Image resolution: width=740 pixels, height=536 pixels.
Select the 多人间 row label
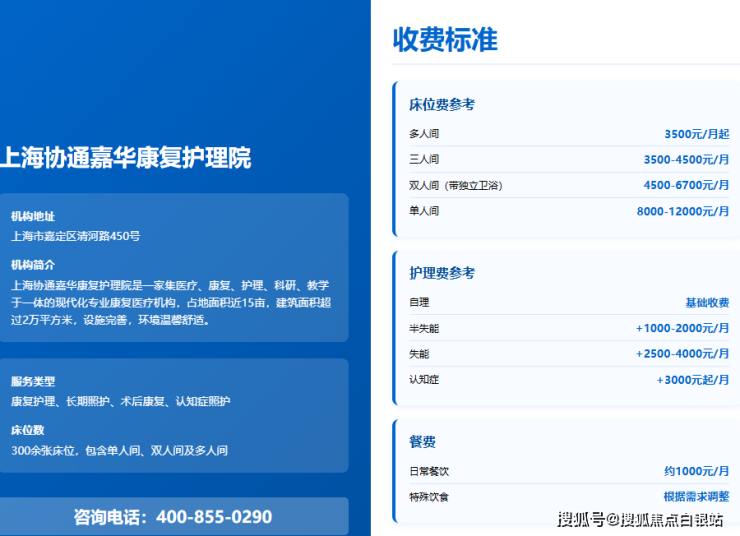424,134
